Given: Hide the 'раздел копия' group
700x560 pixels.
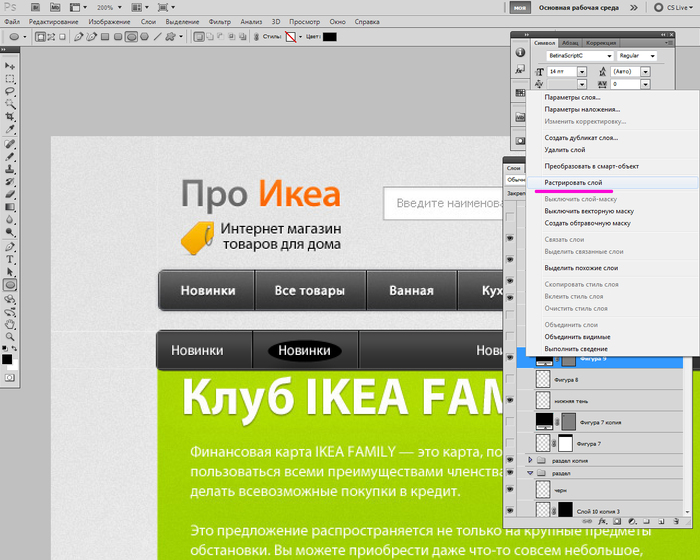Looking at the screenshot, I should (510, 460).
